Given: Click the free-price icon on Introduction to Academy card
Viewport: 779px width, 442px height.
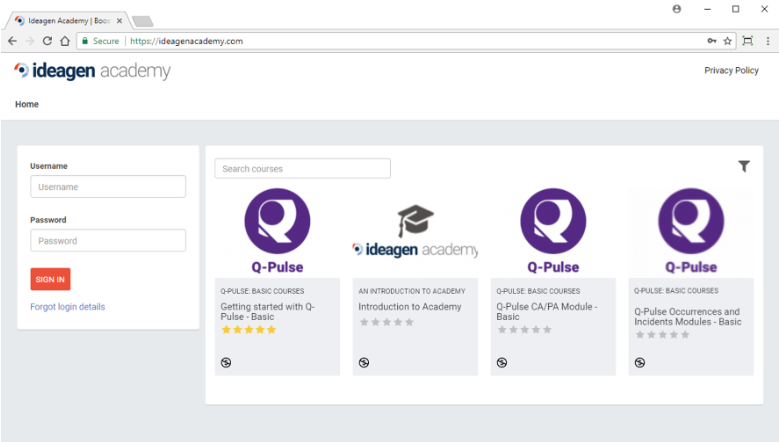Looking at the screenshot, I should pos(364,363).
